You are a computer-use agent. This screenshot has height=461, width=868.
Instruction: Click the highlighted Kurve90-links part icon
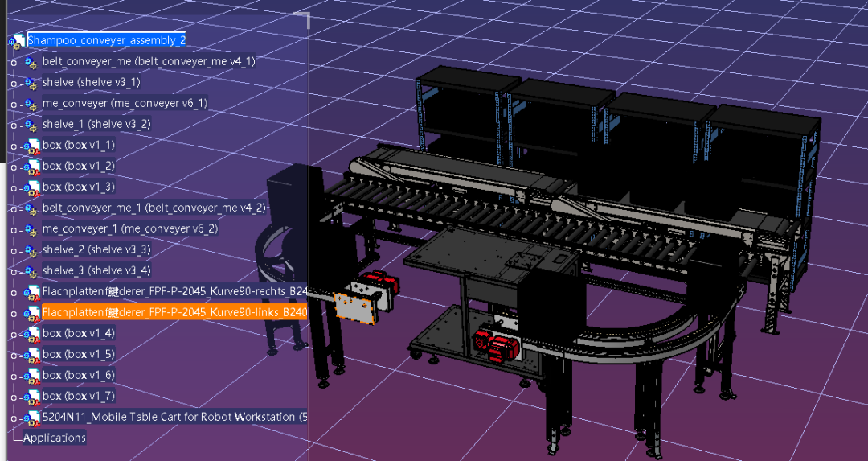tap(33, 314)
